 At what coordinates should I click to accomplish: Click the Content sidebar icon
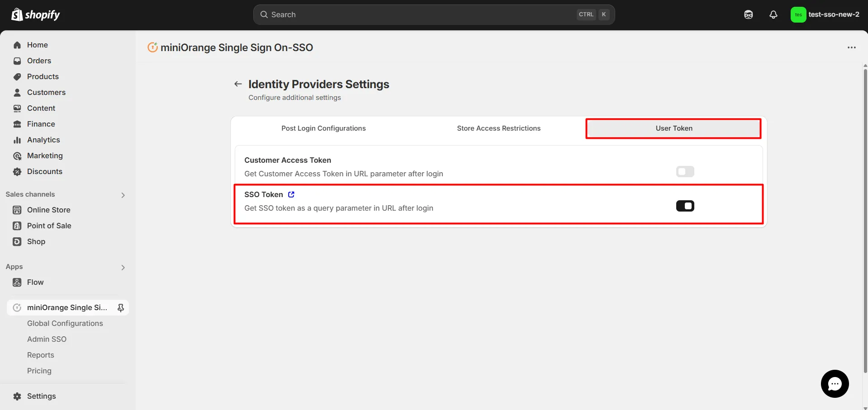17,108
